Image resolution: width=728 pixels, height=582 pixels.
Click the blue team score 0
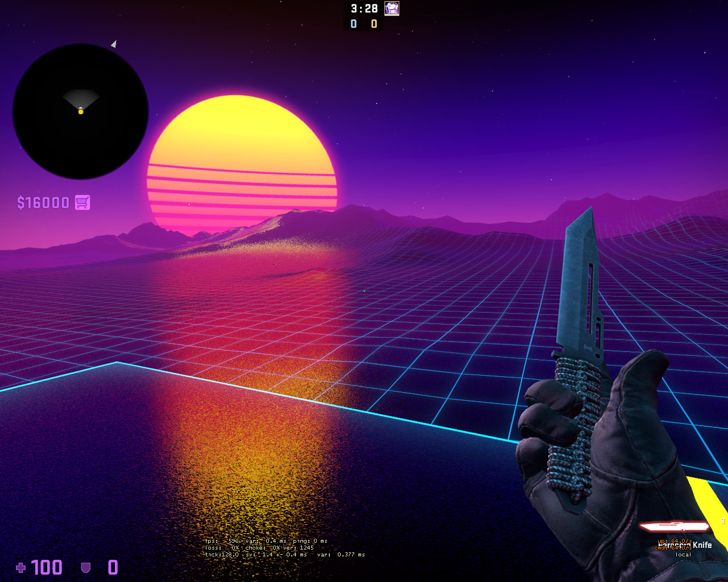coord(354,24)
